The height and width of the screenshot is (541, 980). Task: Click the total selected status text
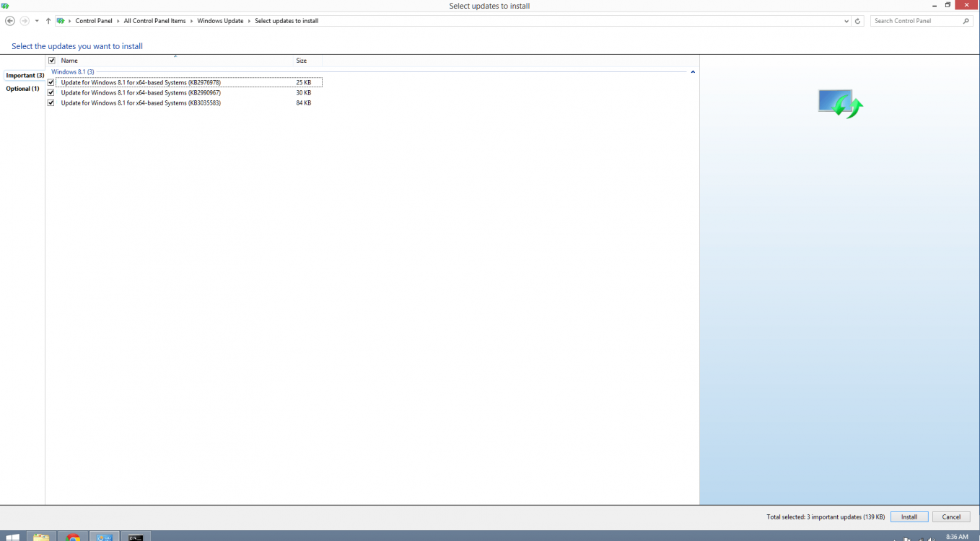pyautogui.click(x=826, y=516)
